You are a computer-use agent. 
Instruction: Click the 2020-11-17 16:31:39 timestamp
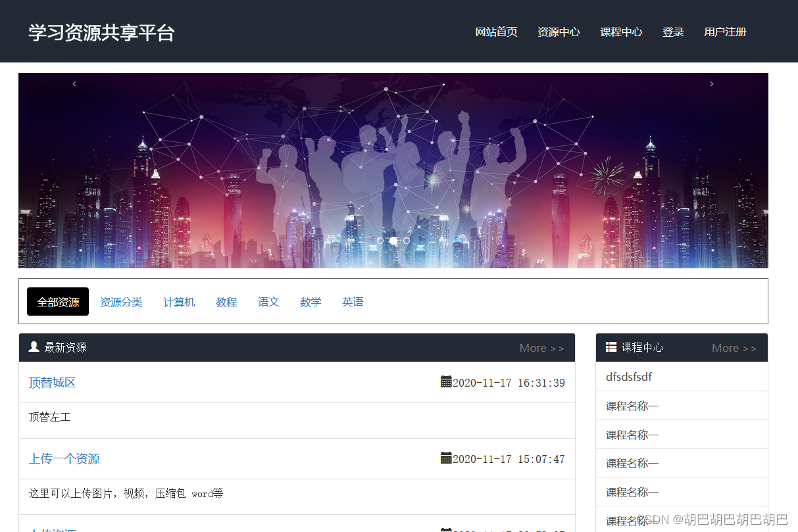point(509,383)
